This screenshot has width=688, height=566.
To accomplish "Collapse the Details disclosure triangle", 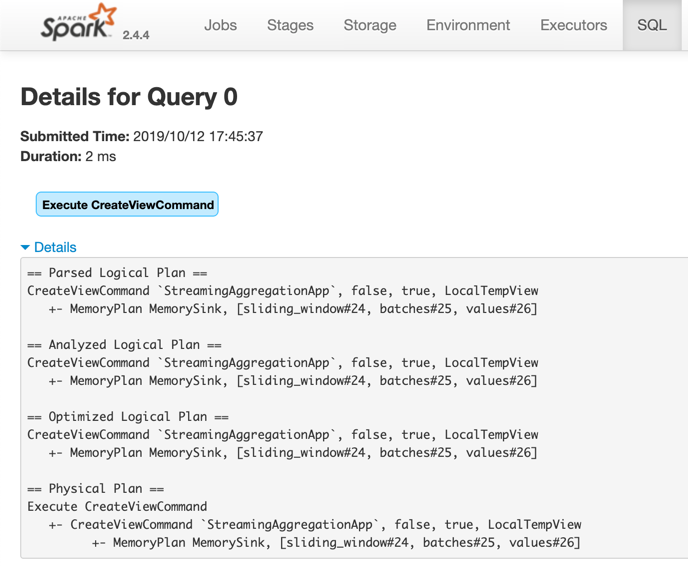I will [25, 248].
